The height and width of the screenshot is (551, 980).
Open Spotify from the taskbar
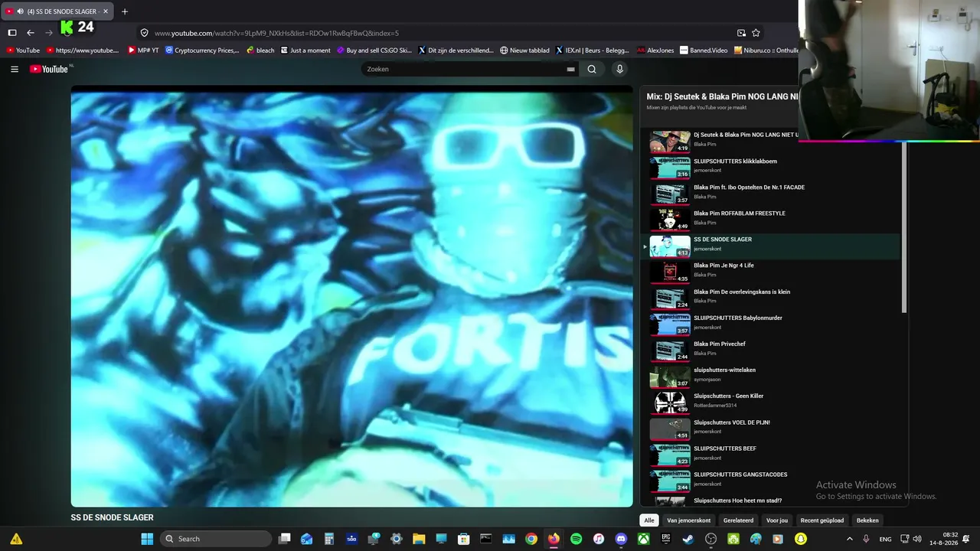pos(577,539)
